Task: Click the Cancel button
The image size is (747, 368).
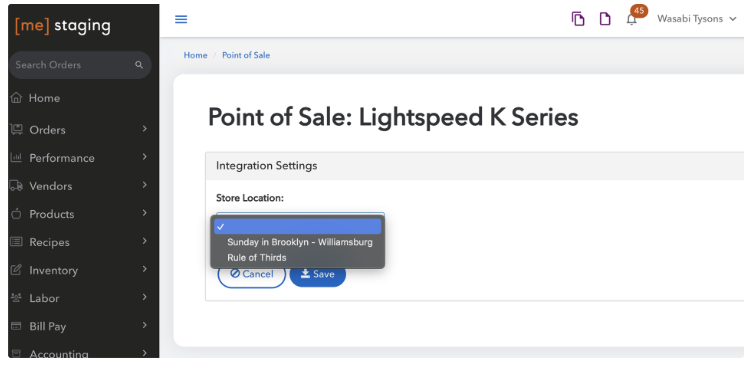Action: pyautogui.click(x=252, y=274)
